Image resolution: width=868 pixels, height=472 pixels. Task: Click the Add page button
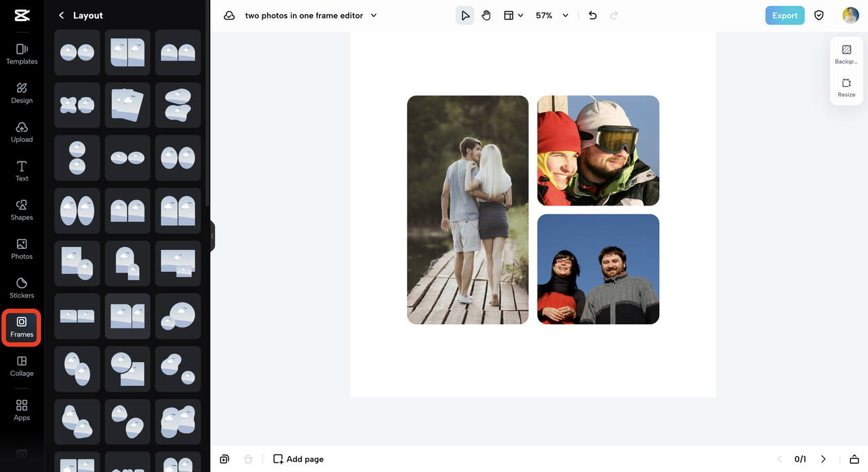tap(298, 459)
